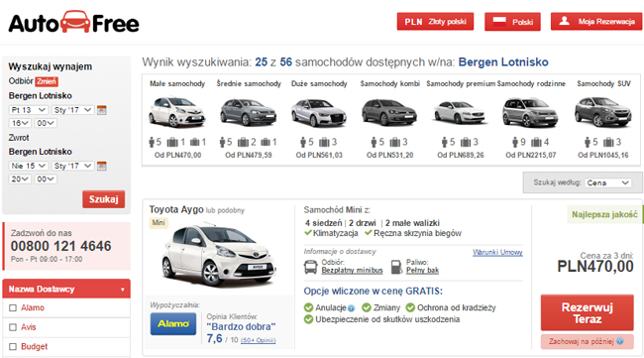The image size is (644, 358).
Task: Click the Małe samochody category label
Action: [177, 84]
